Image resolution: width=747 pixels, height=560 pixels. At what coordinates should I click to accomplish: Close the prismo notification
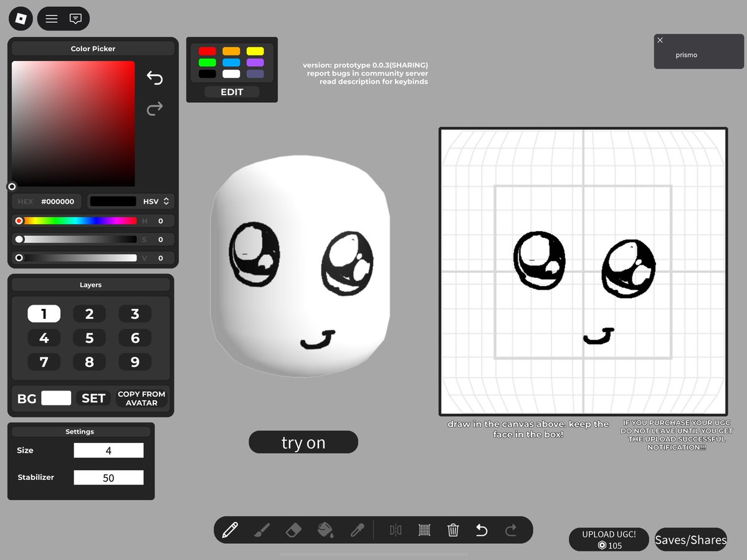[660, 40]
